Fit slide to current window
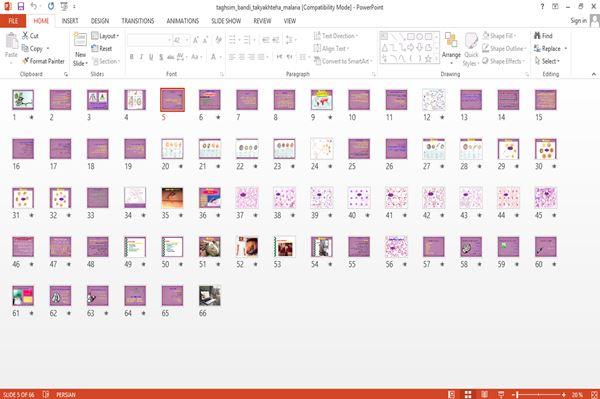 tap(594, 394)
